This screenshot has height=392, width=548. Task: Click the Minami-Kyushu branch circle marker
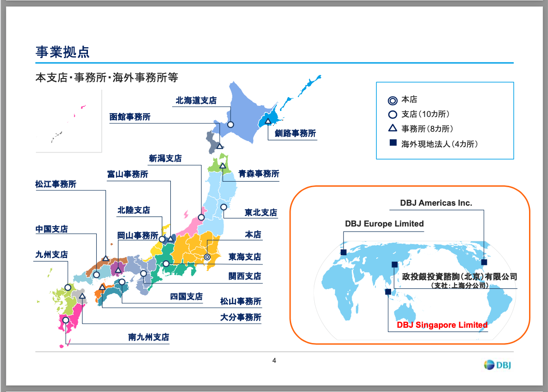(66, 320)
